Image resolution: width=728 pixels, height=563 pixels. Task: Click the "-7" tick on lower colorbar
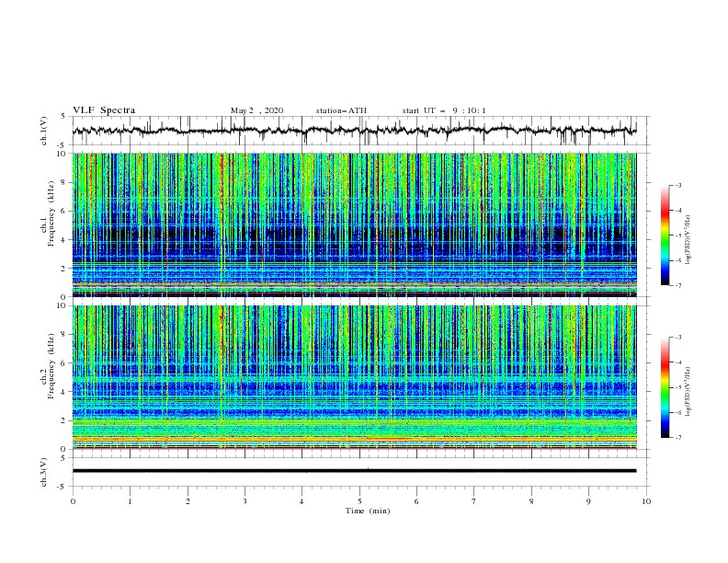678,437
